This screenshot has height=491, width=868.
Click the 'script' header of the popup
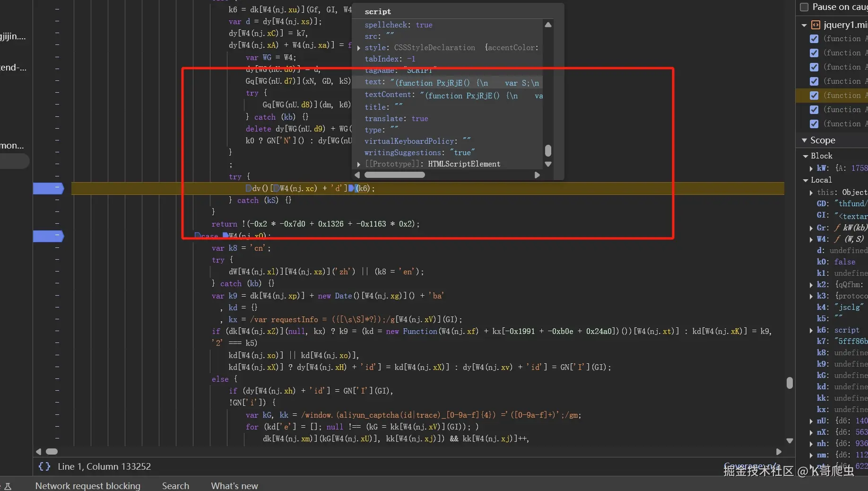pos(378,11)
